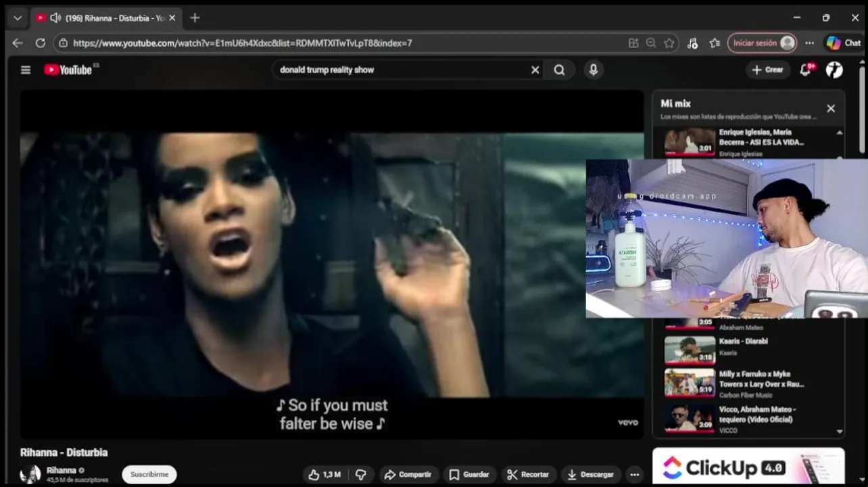The width and height of the screenshot is (868, 487).
Task: Dislike the video
Action: tap(361, 474)
